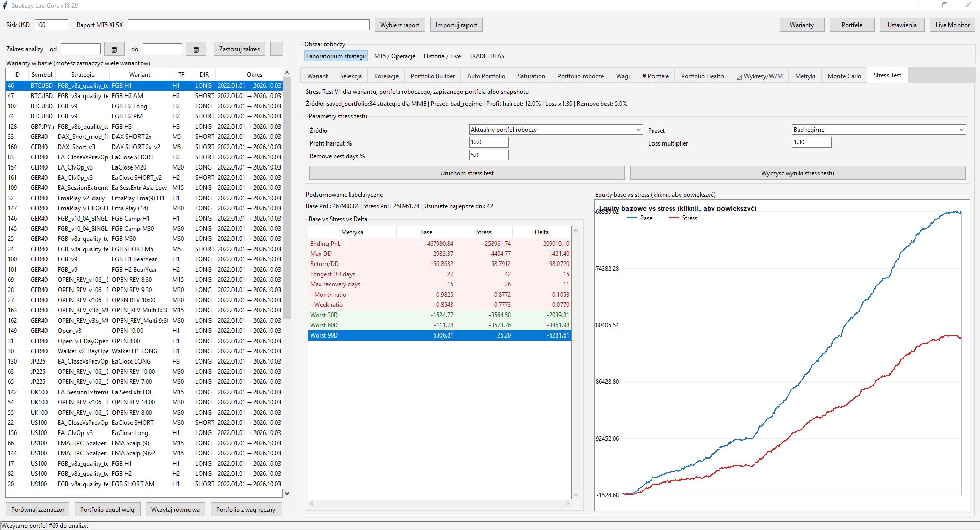Click Importuj raport button
Image resolution: width=980 pixels, height=530 pixels.
456,25
